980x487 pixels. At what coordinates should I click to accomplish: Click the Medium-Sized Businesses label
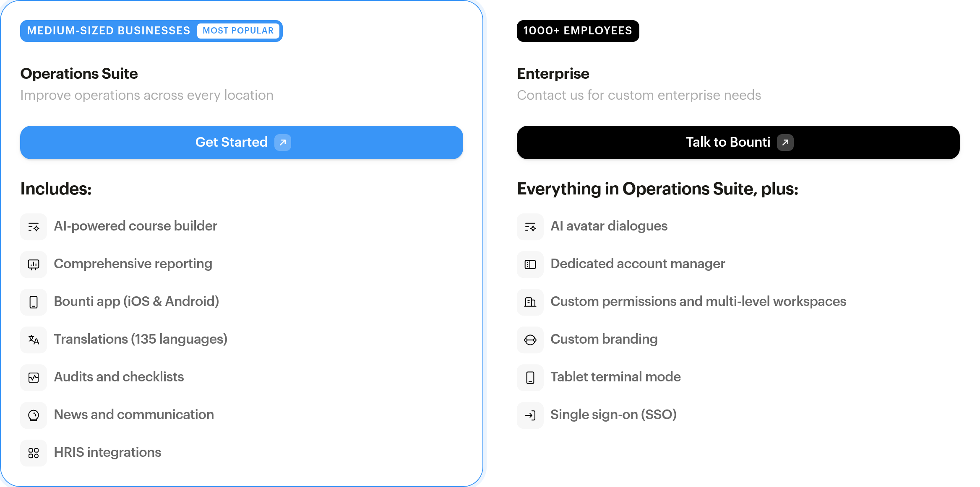click(109, 31)
